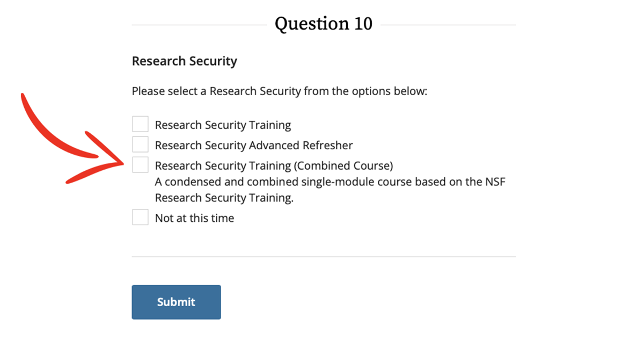Click the word "NSF" in the description

point(494,182)
